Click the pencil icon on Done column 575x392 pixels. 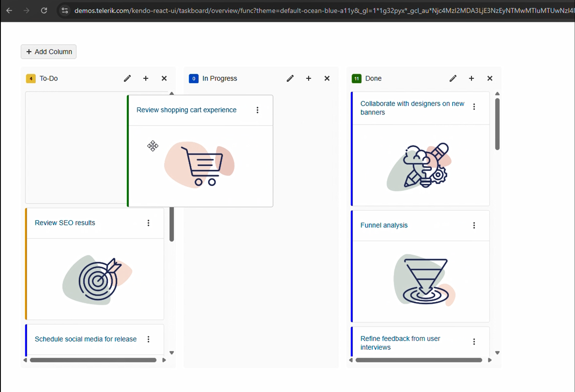(453, 78)
